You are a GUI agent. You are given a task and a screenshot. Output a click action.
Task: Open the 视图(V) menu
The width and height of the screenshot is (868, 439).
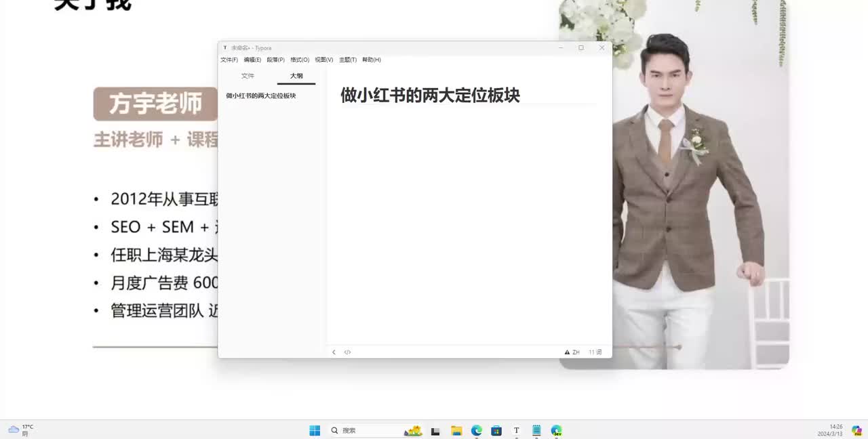(x=324, y=60)
